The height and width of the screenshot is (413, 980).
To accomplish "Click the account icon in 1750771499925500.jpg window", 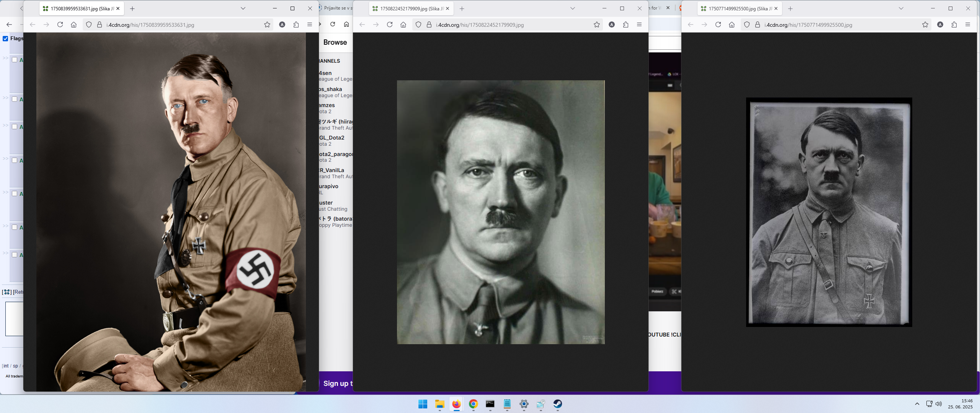I will coord(940,24).
